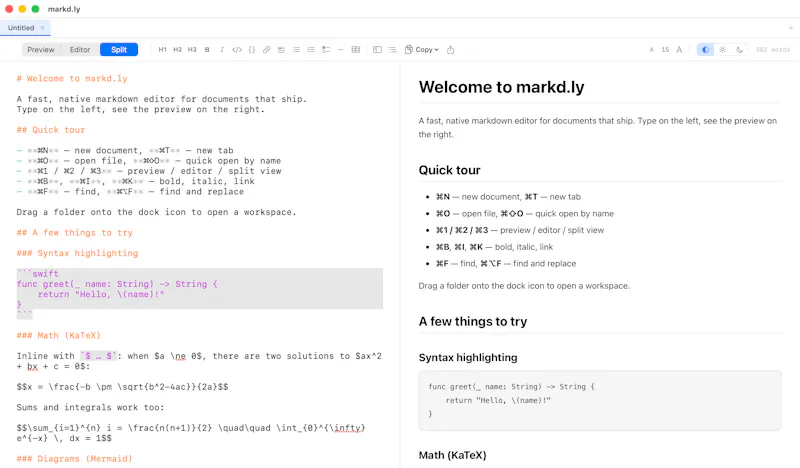Click the '## A few things to try' source heading
Viewport: 800px width, 468px height.
tap(74, 233)
